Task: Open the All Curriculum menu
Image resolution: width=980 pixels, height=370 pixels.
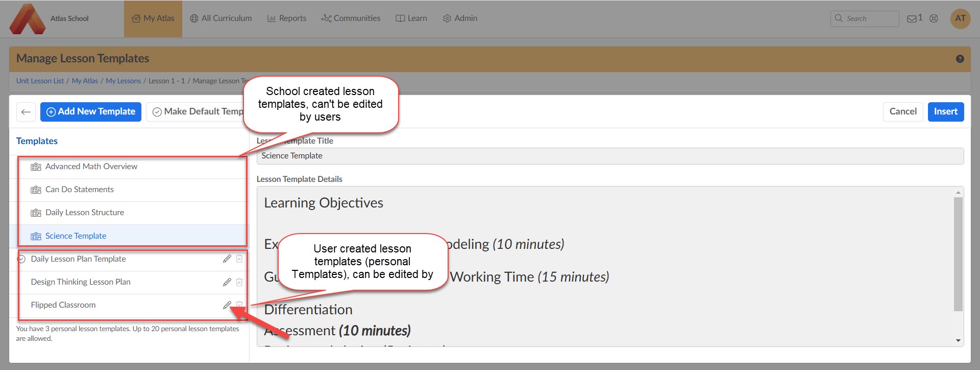Action: (221, 18)
